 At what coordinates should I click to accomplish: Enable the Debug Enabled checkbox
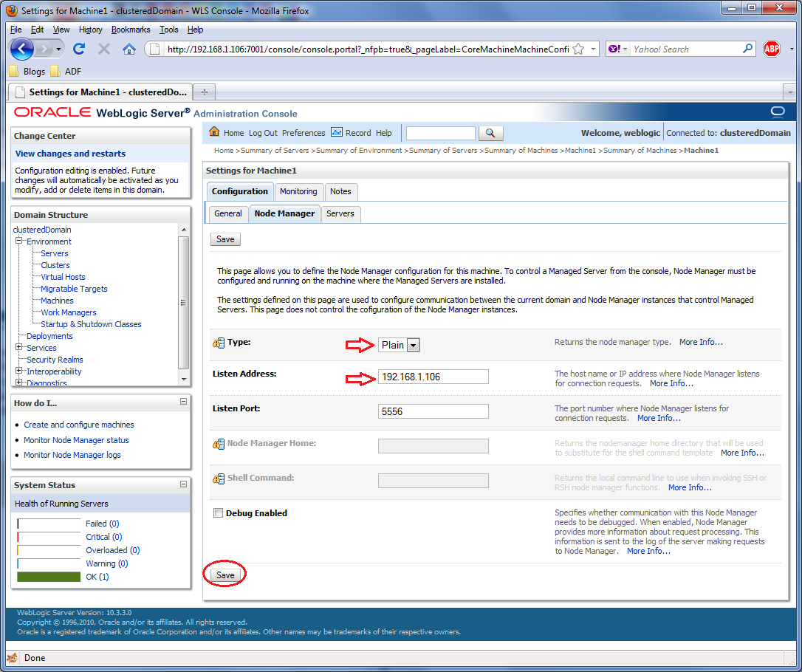[219, 513]
